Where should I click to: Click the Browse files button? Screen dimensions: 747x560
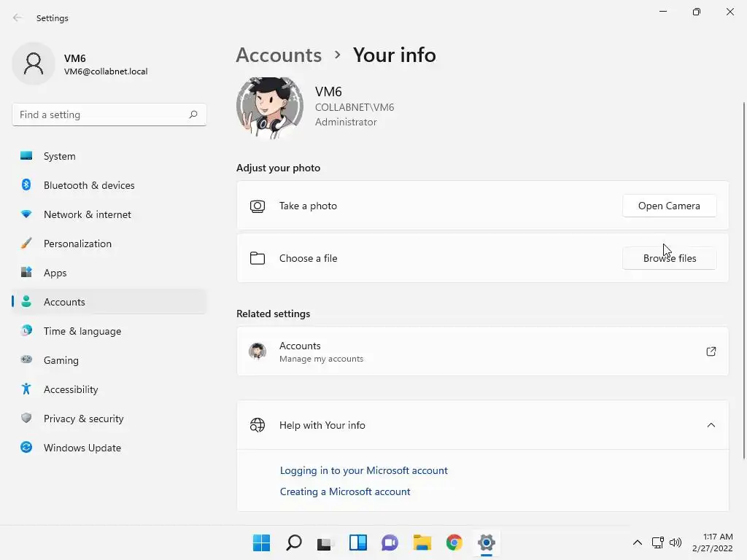pyautogui.click(x=669, y=258)
